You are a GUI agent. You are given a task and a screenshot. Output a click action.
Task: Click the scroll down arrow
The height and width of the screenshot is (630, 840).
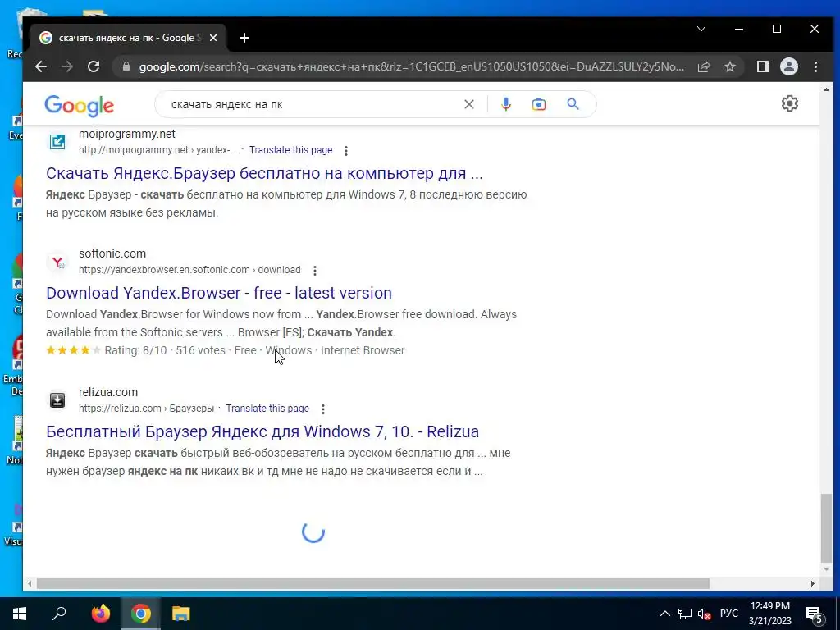[826, 569]
